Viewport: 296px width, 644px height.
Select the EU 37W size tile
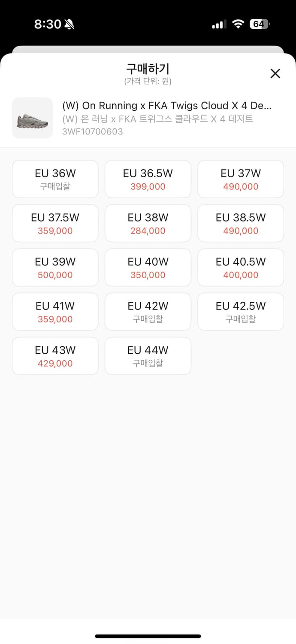click(241, 179)
